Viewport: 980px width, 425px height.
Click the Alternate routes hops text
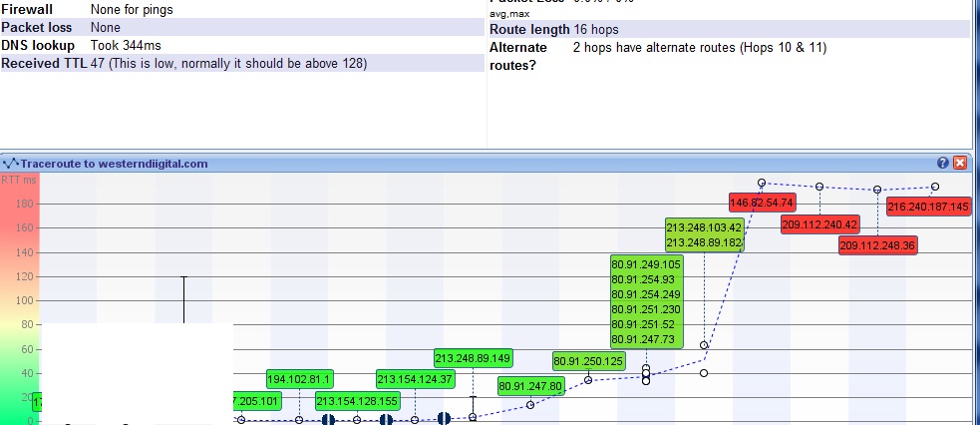(x=699, y=48)
